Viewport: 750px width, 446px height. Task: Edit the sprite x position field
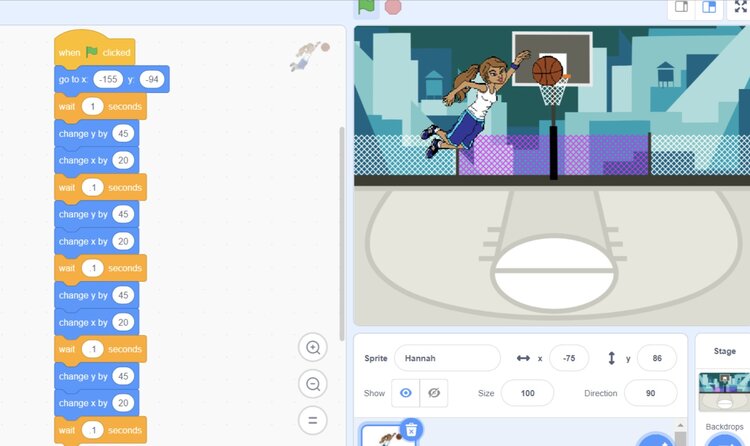pos(569,358)
